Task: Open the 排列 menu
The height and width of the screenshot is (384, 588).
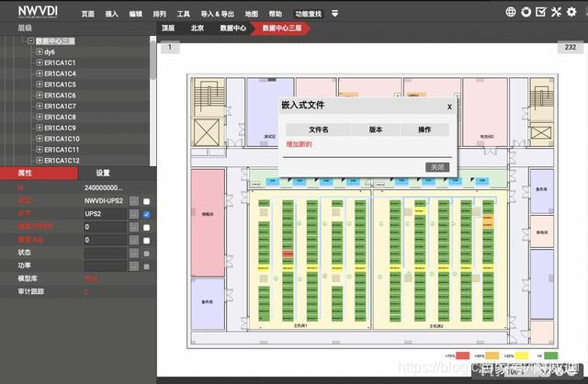Action: pyautogui.click(x=159, y=14)
